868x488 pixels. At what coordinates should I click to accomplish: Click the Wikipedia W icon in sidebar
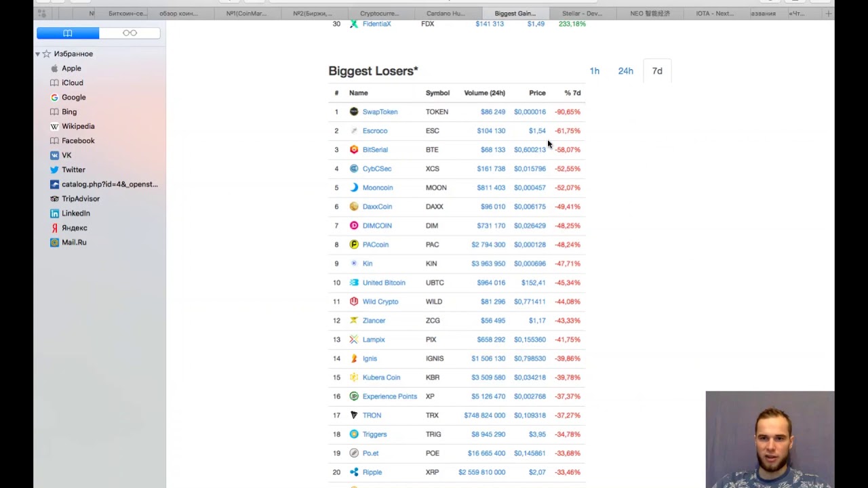click(54, 126)
